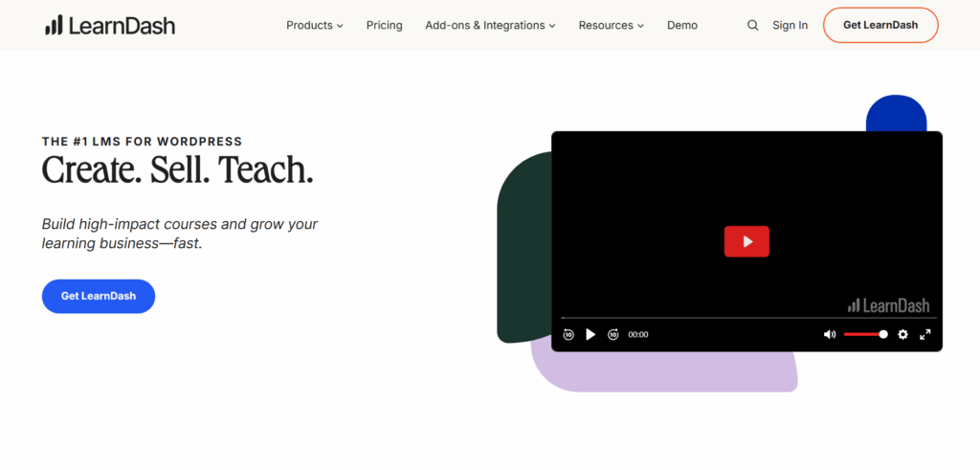Open video settings gear
Screen dimensions: 980x470
[902, 334]
